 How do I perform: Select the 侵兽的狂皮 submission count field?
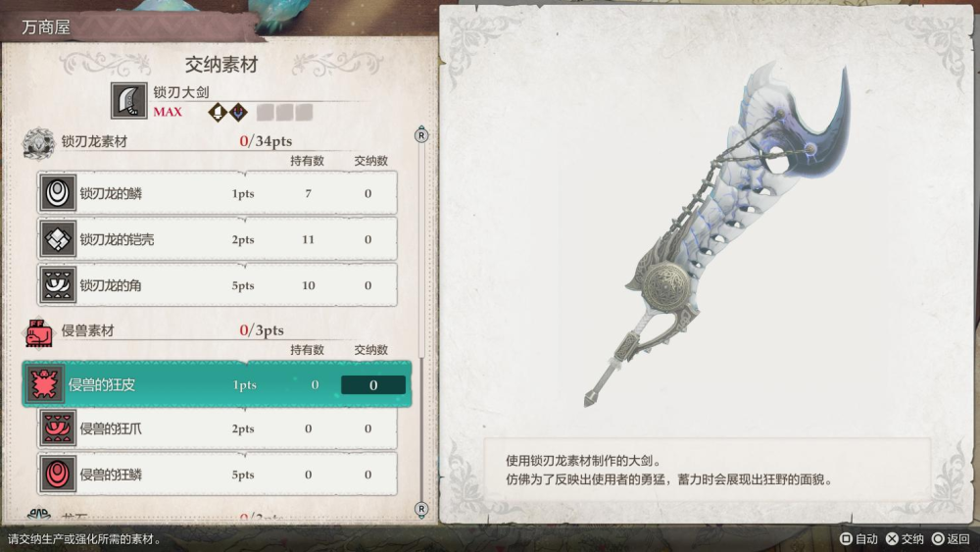[x=373, y=385]
